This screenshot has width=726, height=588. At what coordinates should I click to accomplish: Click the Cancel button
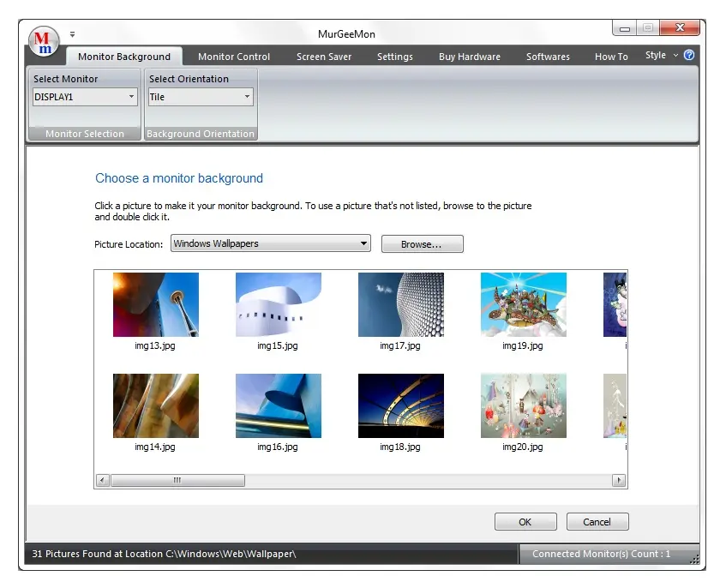(597, 522)
